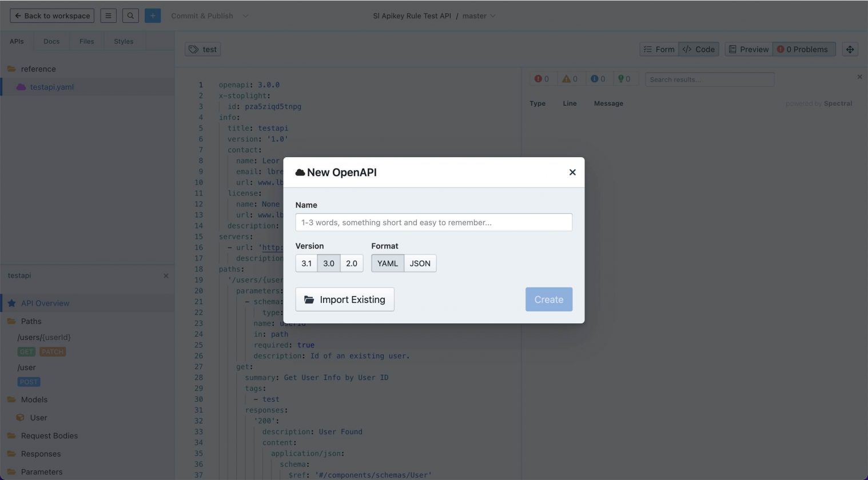Click Back to workspace

tap(51, 15)
